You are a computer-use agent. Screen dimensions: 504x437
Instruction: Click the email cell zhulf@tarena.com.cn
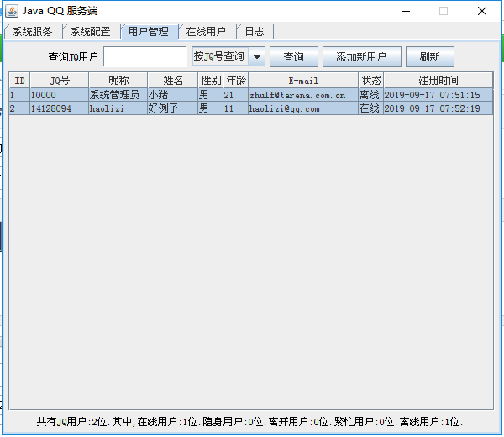pyautogui.click(x=303, y=95)
